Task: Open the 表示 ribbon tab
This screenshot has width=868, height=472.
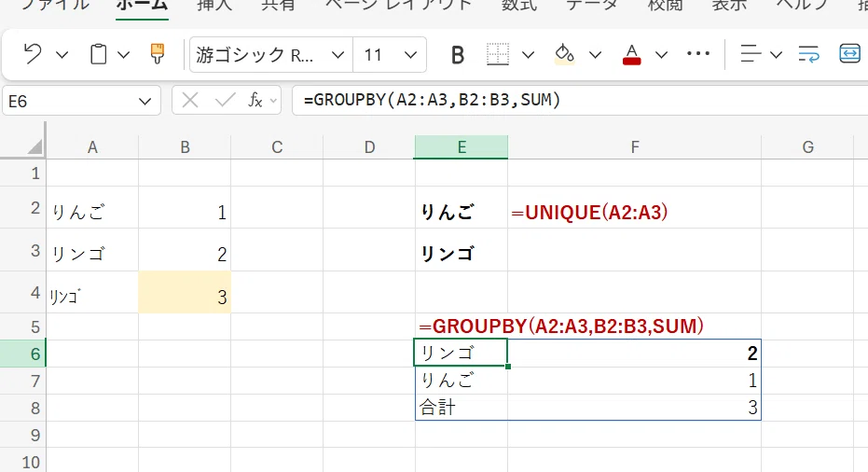Action: pyautogui.click(x=729, y=6)
